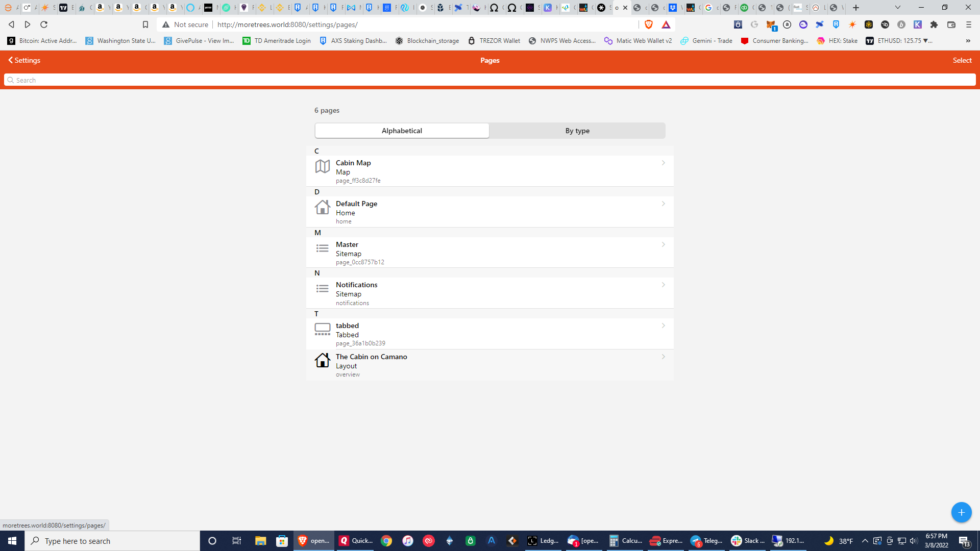The image size is (980, 551).
Task: Open the Cabin Map page icon
Action: click(323, 166)
